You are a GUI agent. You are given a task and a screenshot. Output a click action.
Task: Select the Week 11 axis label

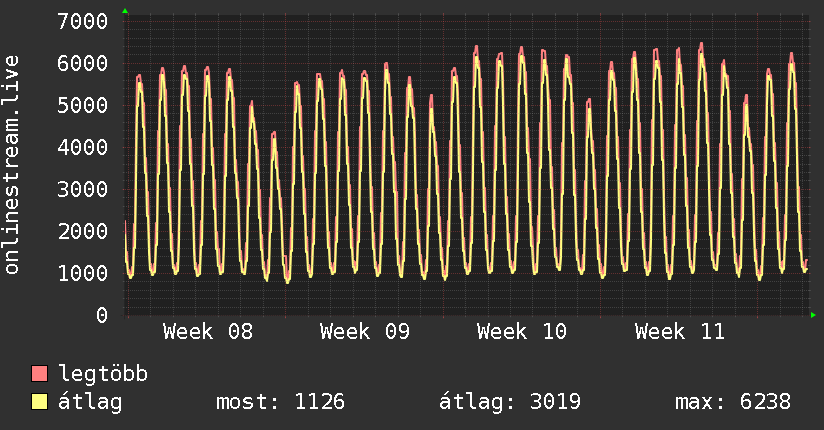click(x=679, y=332)
